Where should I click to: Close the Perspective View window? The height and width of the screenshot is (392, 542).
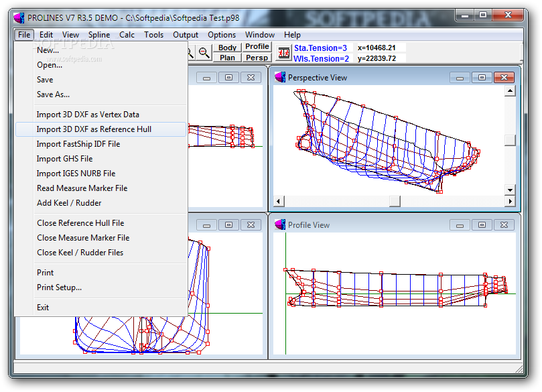(x=504, y=78)
